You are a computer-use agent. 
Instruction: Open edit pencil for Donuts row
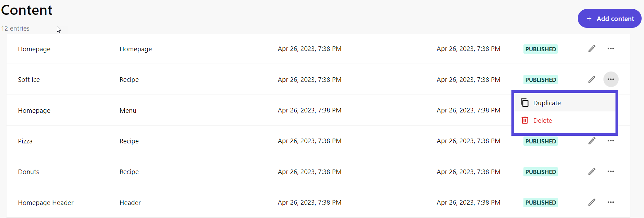pyautogui.click(x=591, y=172)
